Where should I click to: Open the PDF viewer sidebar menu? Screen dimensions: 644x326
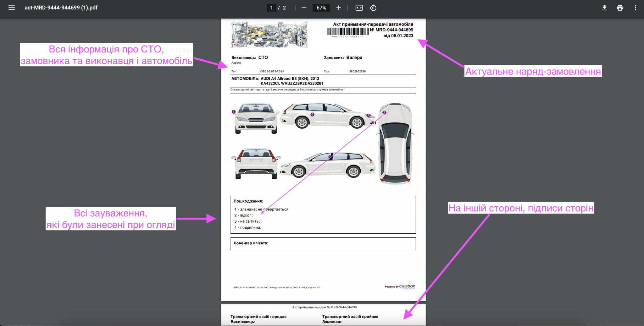(12, 8)
